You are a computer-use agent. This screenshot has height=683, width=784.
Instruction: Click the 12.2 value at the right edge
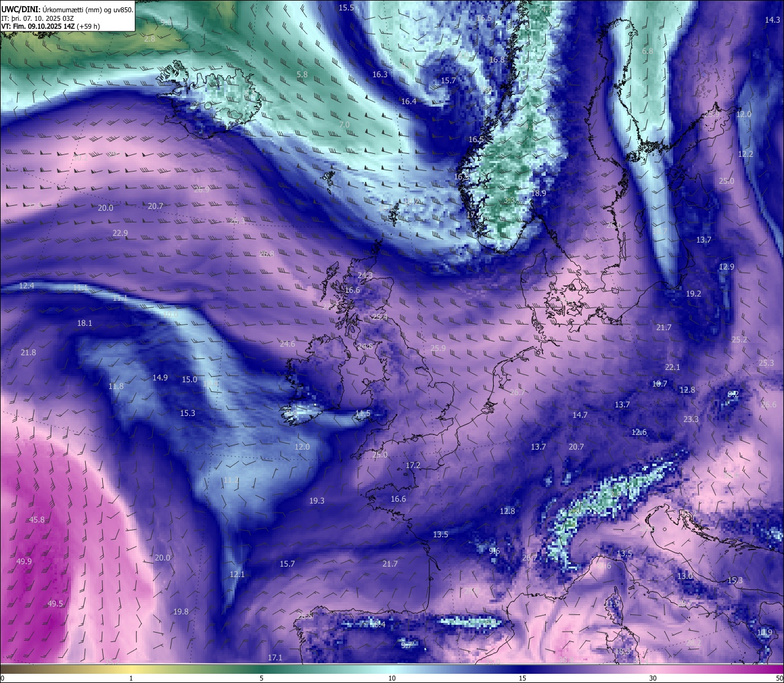[x=745, y=154]
